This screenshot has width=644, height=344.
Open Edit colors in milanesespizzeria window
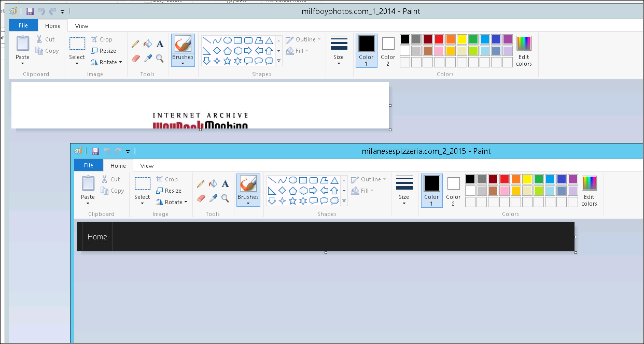tap(589, 191)
